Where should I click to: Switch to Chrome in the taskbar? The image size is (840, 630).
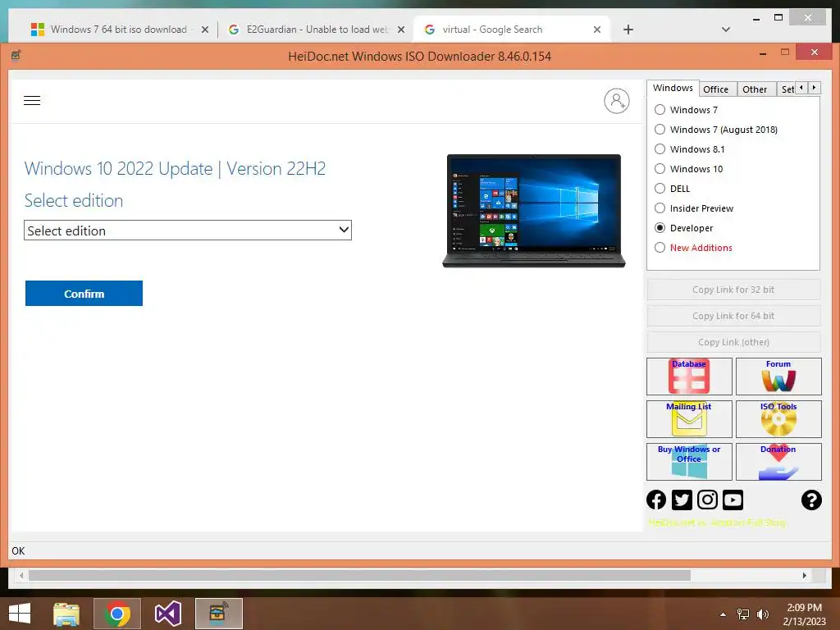pyautogui.click(x=117, y=614)
